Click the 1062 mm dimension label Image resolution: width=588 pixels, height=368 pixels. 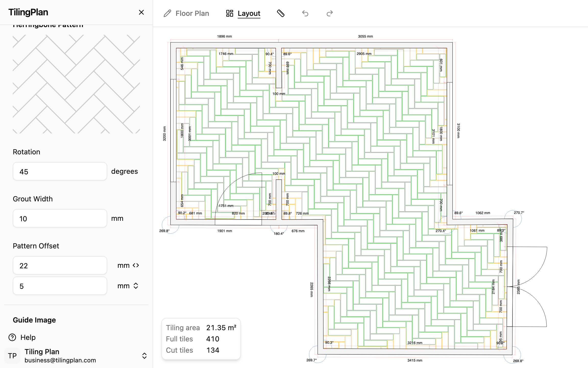pos(483,213)
